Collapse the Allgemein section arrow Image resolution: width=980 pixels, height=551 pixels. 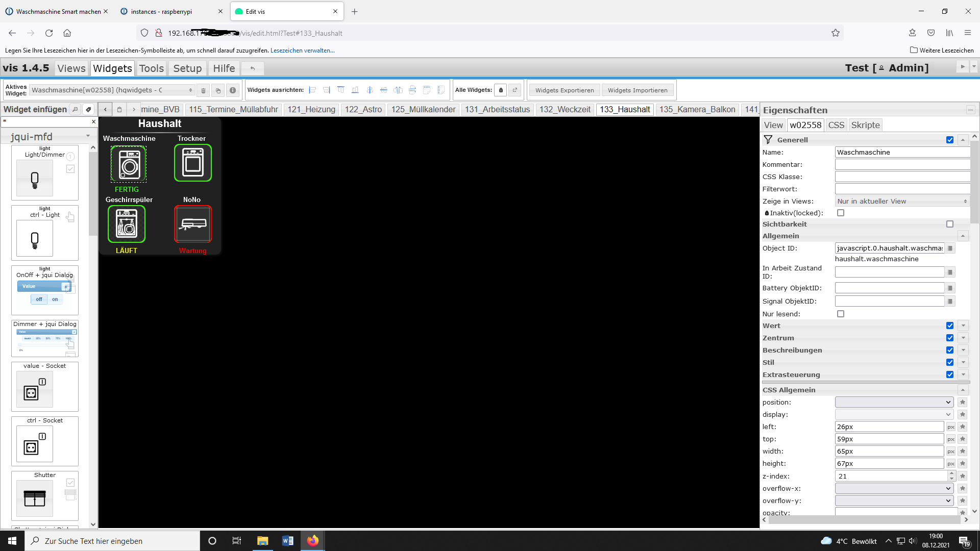(x=963, y=236)
